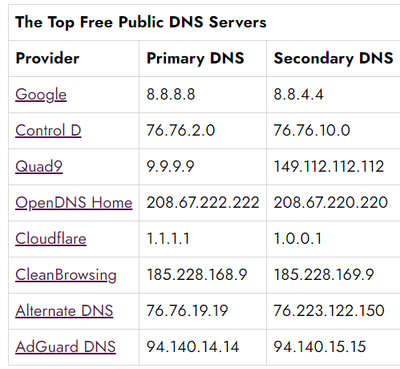Viewport: 400px width, 369px height.
Task: Select Control D address 76.76.2.0
Action: coord(181,130)
